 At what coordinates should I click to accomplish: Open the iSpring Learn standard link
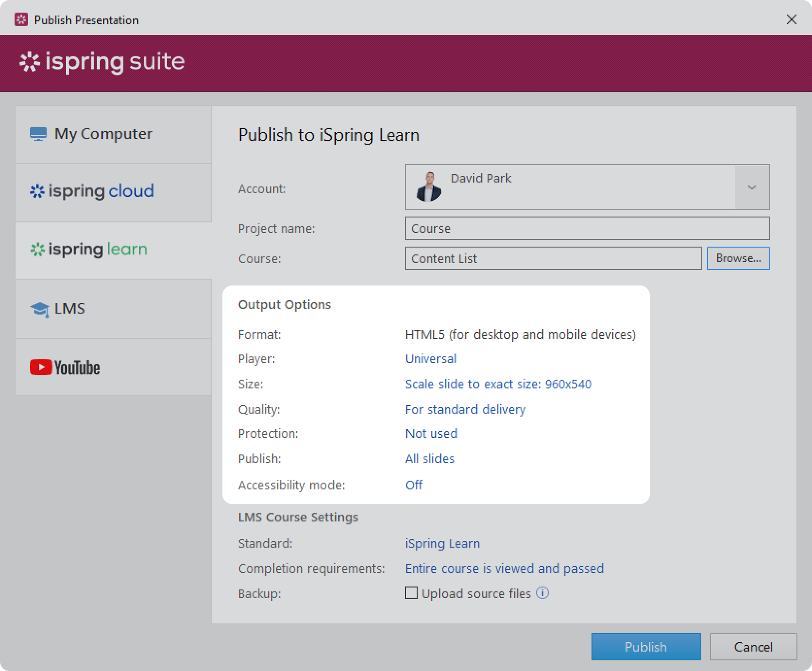[442, 543]
